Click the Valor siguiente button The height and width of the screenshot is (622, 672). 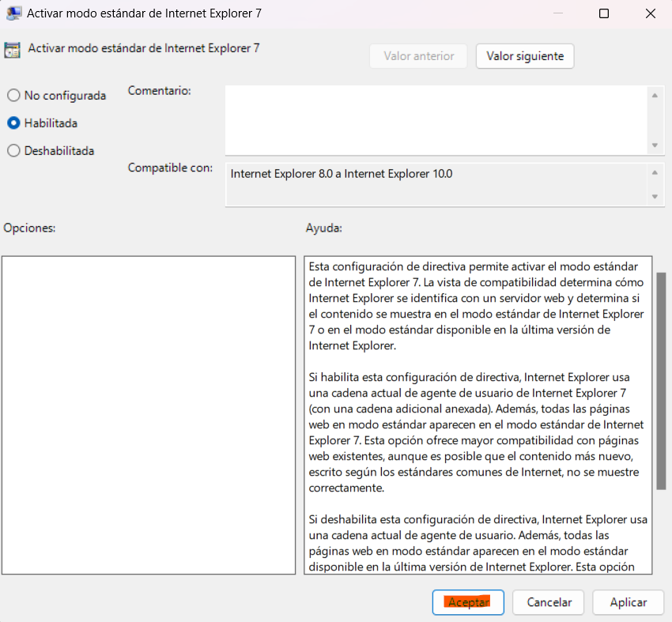tap(524, 56)
